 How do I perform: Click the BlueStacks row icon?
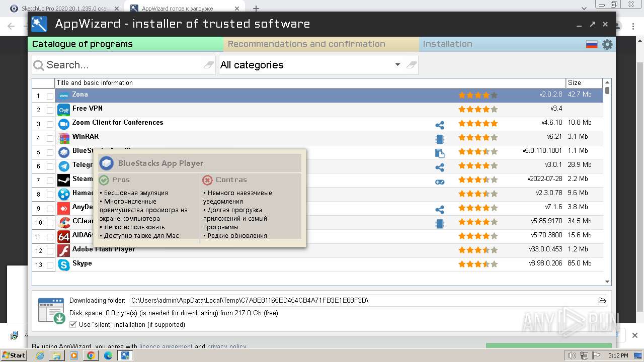click(x=63, y=152)
